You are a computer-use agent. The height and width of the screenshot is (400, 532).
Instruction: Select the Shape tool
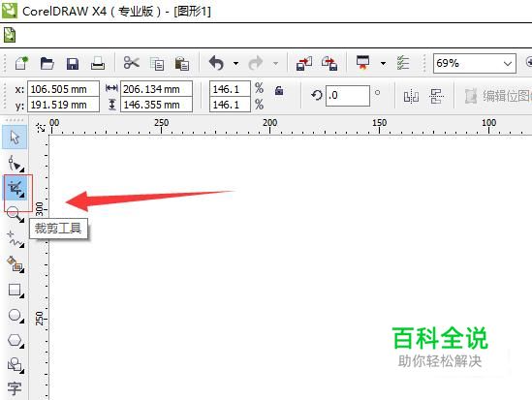click(x=15, y=164)
